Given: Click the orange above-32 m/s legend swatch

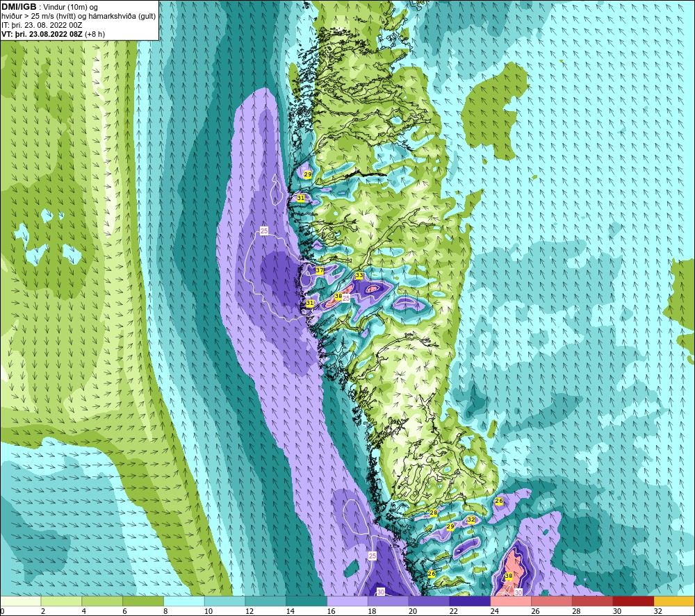Looking at the screenshot, I should [674, 601].
